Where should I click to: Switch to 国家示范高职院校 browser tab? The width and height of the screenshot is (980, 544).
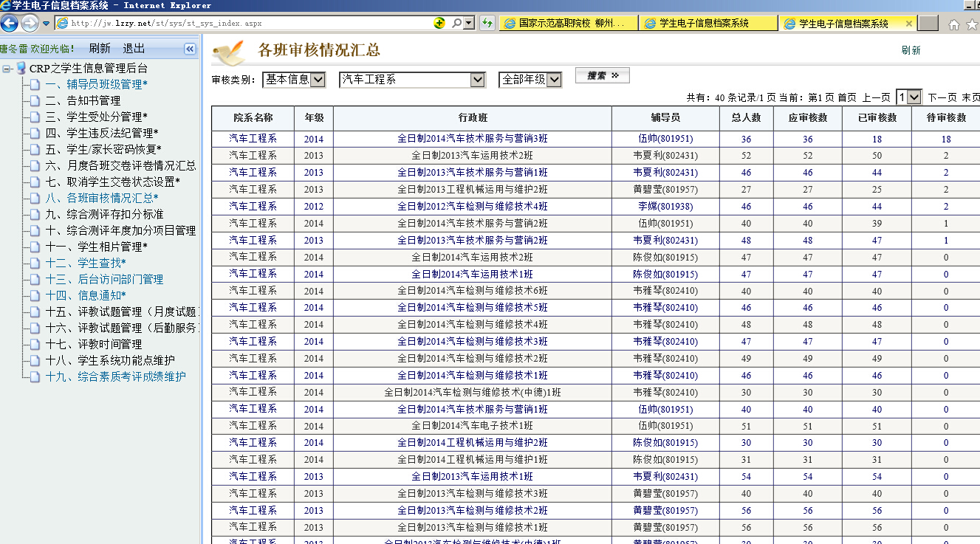[x=563, y=24]
